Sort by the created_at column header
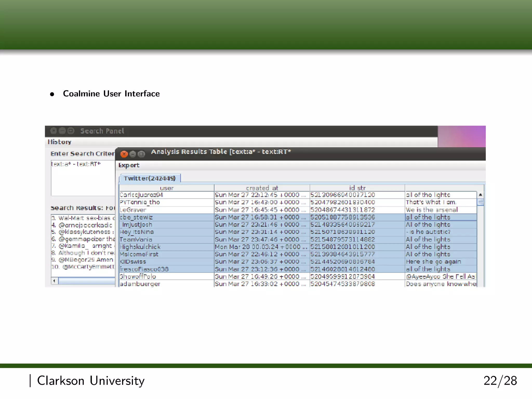The height and width of the screenshot is (399, 532). (x=262, y=188)
